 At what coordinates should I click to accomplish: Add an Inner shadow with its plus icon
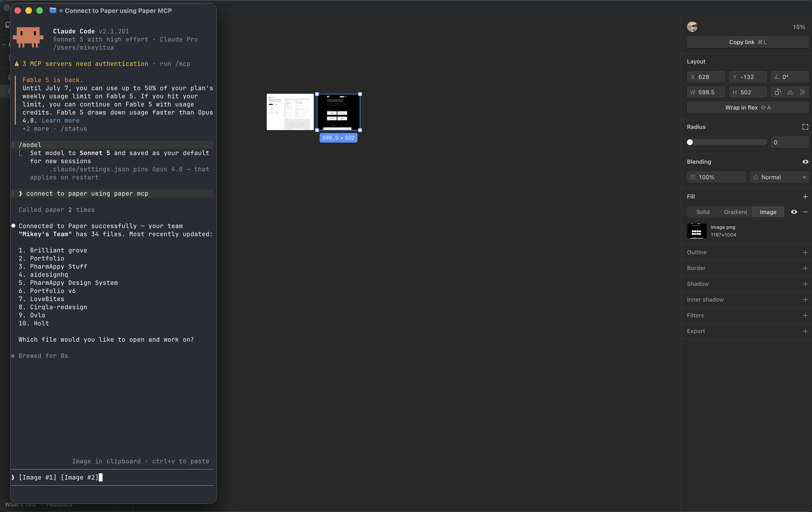tap(805, 299)
